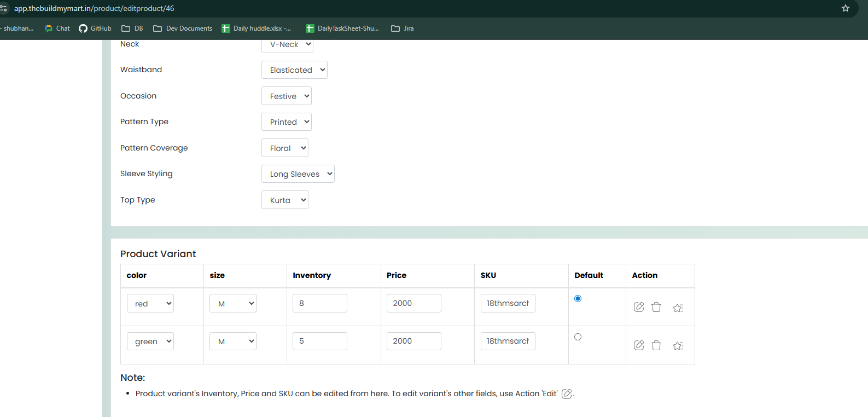The height and width of the screenshot is (417, 868).
Task: Click the Pattern Coverage label
Action: [154, 148]
